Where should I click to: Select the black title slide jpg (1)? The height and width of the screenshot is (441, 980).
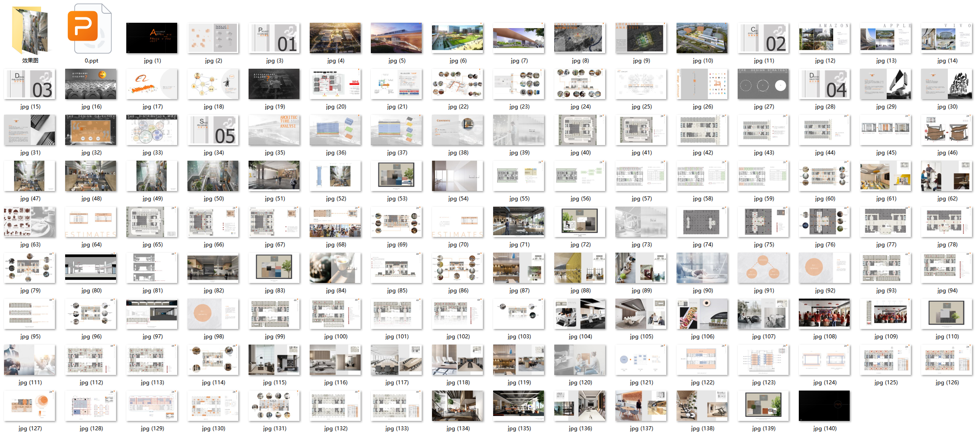tap(152, 38)
